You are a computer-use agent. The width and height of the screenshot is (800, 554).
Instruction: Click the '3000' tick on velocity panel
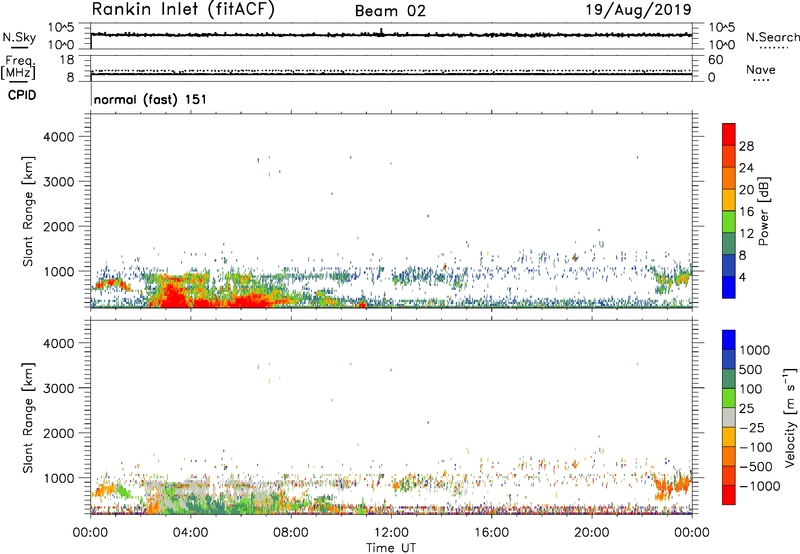(x=58, y=388)
